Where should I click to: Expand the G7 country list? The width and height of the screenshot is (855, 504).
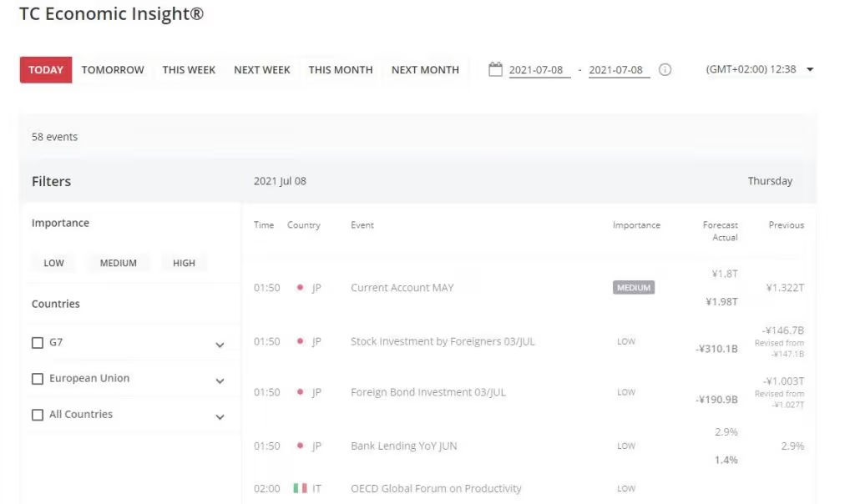[220, 344]
